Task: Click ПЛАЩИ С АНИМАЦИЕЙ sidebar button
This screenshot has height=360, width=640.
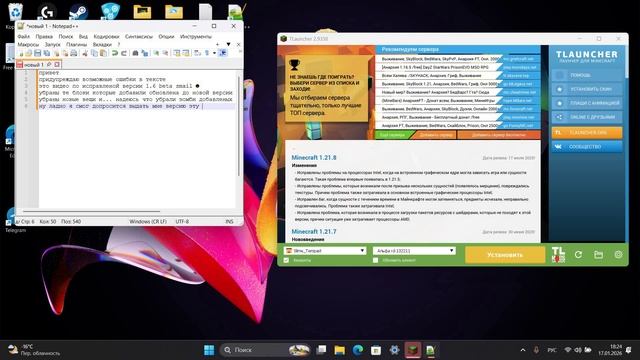Action: point(587,103)
